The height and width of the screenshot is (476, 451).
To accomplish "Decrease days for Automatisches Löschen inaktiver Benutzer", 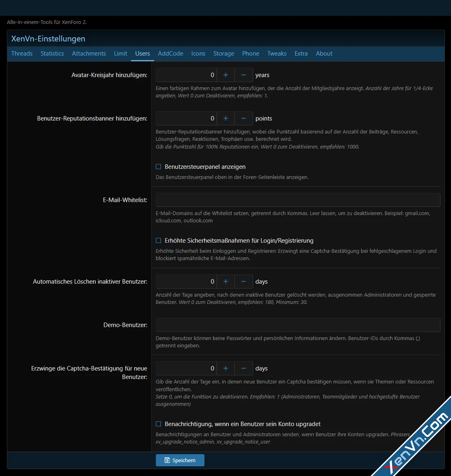I will (243, 281).
